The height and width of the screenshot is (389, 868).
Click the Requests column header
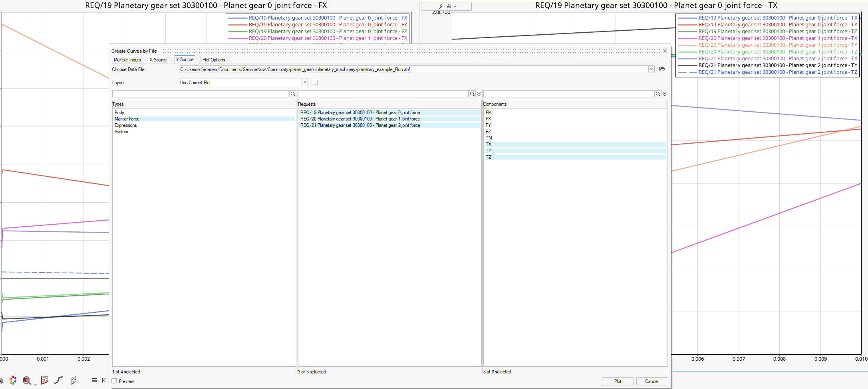pos(389,104)
